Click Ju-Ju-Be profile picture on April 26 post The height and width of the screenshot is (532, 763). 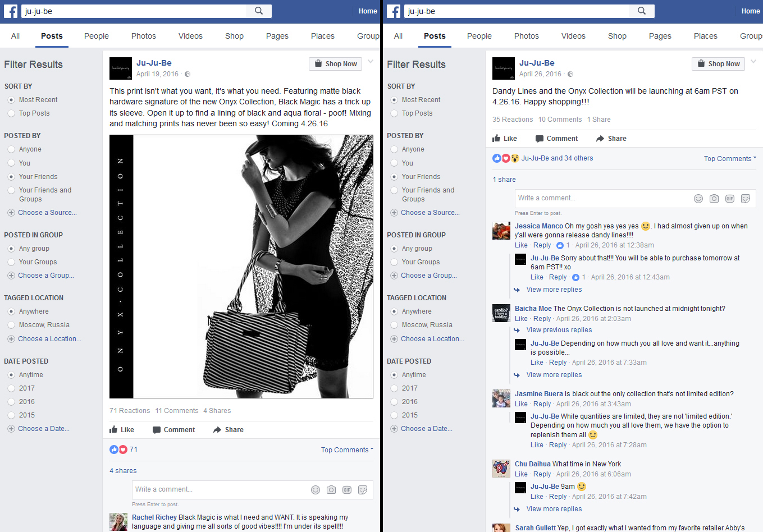[504, 68]
